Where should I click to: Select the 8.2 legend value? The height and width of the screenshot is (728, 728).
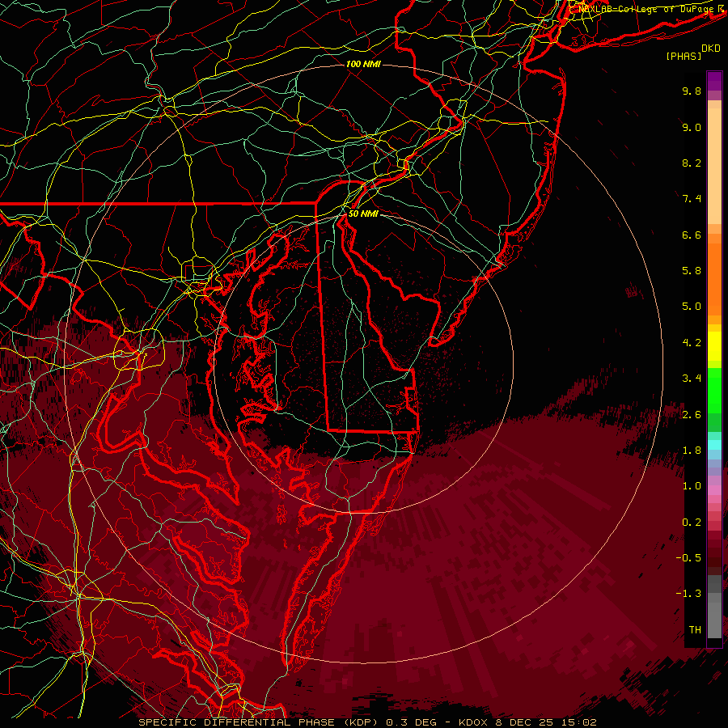[692, 163]
